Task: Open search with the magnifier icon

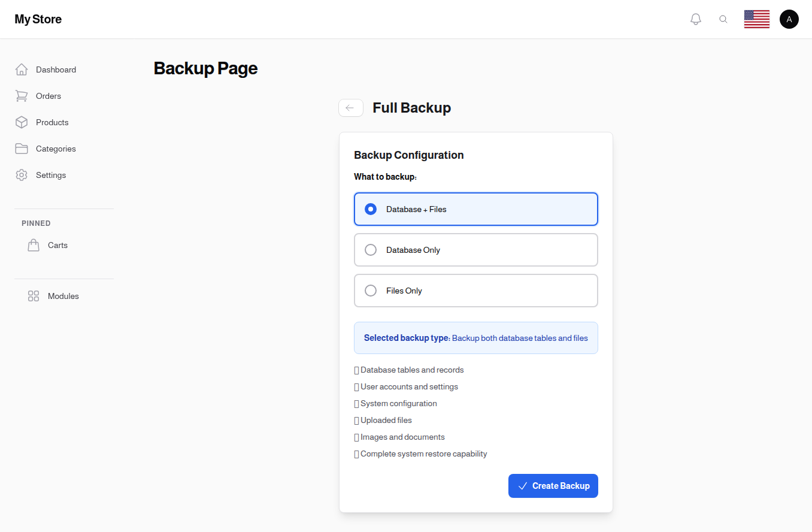Action: click(723, 19)
